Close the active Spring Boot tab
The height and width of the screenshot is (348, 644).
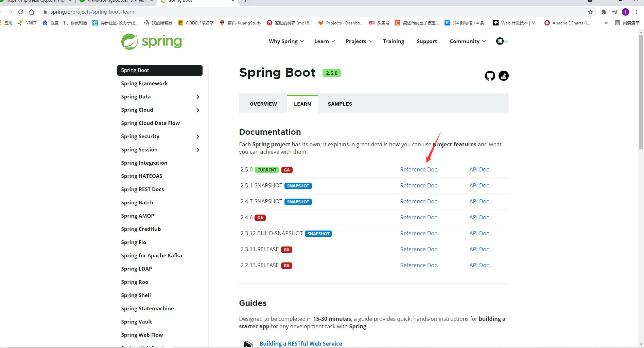tap(233, 1)
